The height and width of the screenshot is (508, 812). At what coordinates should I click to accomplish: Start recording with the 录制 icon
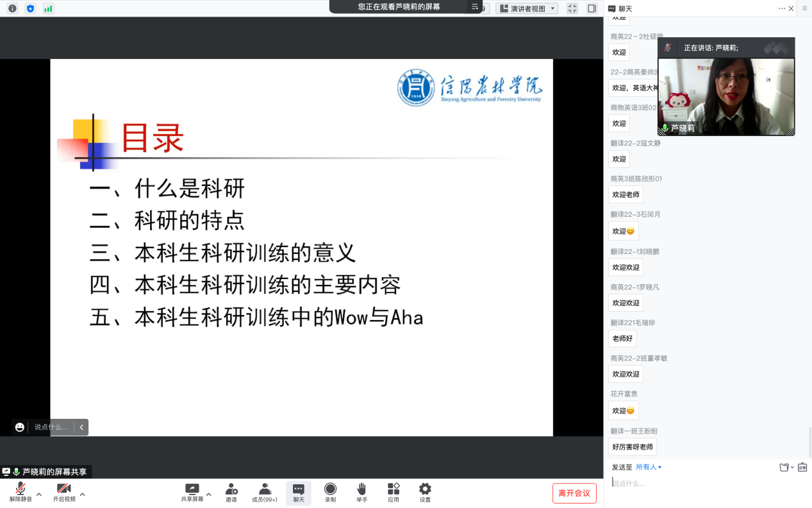pyautogui.click(x=330, y=489)
